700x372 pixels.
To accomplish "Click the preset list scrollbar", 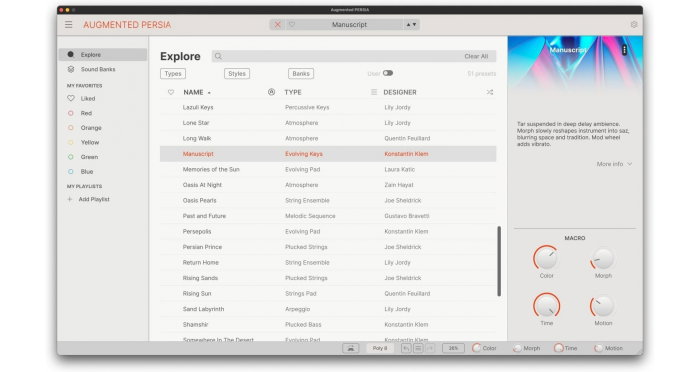I will pos(499,261).
